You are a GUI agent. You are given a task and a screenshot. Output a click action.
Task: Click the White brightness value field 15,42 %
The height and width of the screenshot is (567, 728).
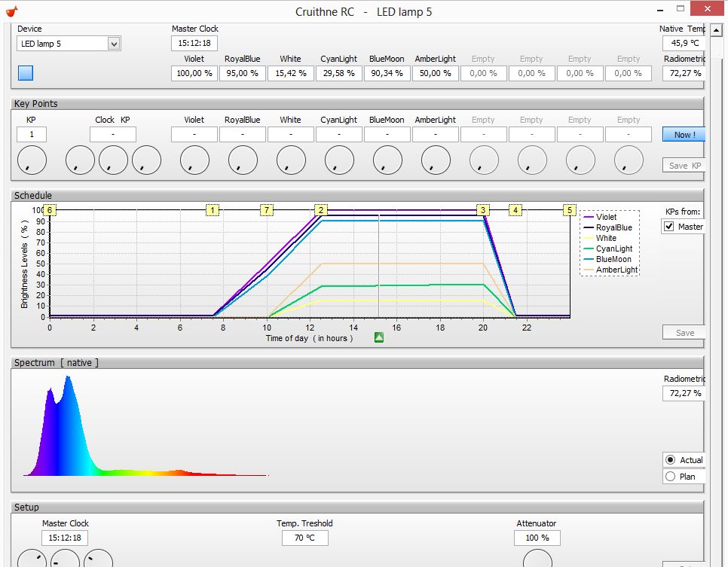(291, 73)
